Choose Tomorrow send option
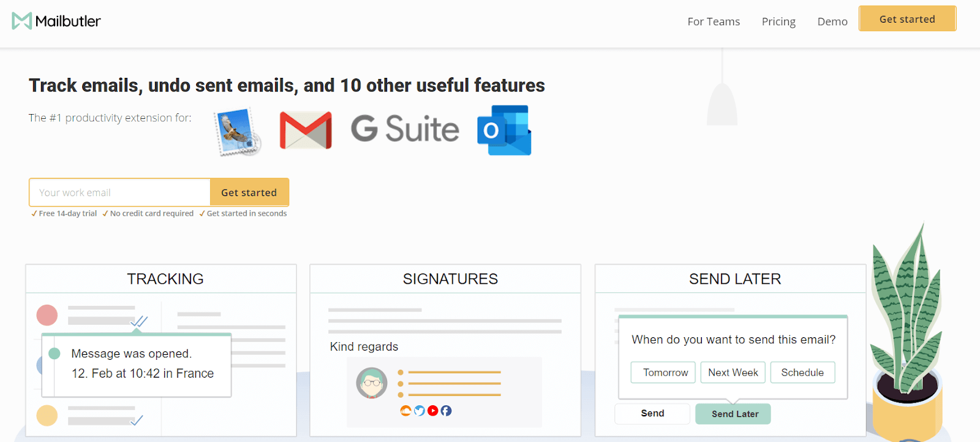This screenshot has width=980, height=442. (663, 372)
